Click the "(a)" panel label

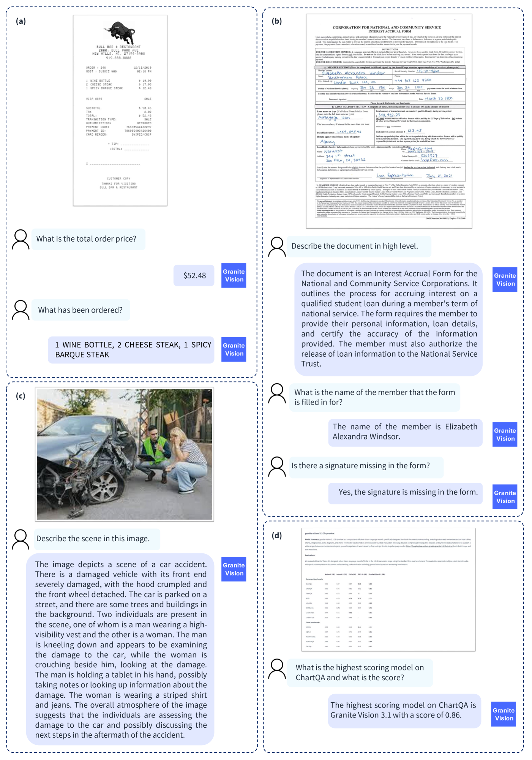pos(21,21)
